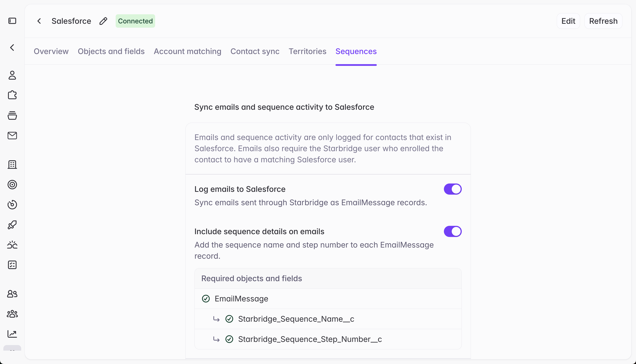Image resolution: width=636 pixels, height=364 pixels.
Task: Select the EmailMessage row text
Action: coord(241,298)
